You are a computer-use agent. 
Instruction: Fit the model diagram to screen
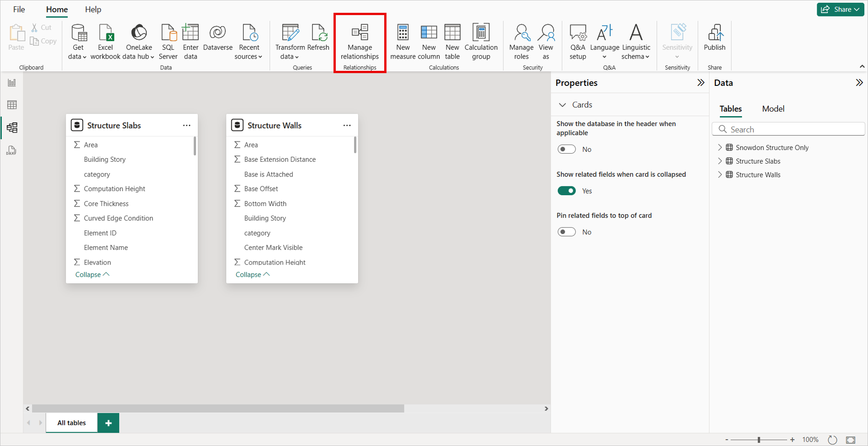851,440
